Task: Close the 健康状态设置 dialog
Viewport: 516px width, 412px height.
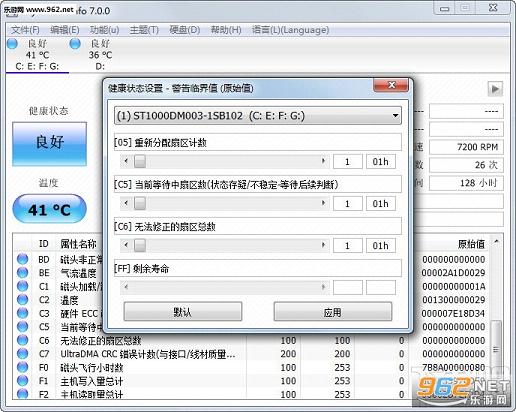Action: point(391,85)
